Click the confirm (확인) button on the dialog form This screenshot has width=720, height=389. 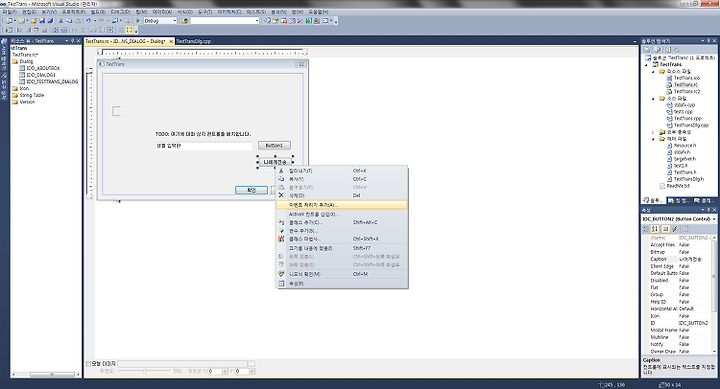(251, 190)
